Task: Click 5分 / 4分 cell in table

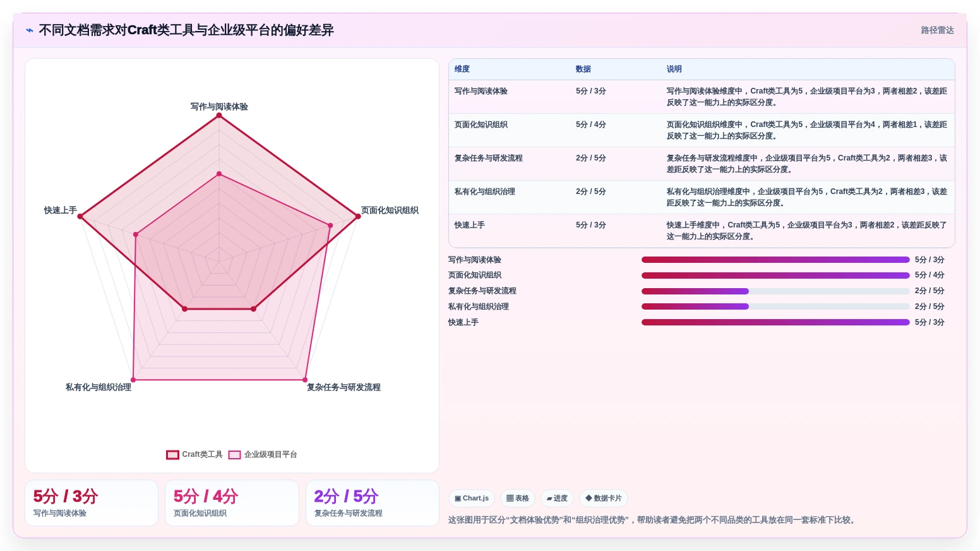Action: [591, 125]
